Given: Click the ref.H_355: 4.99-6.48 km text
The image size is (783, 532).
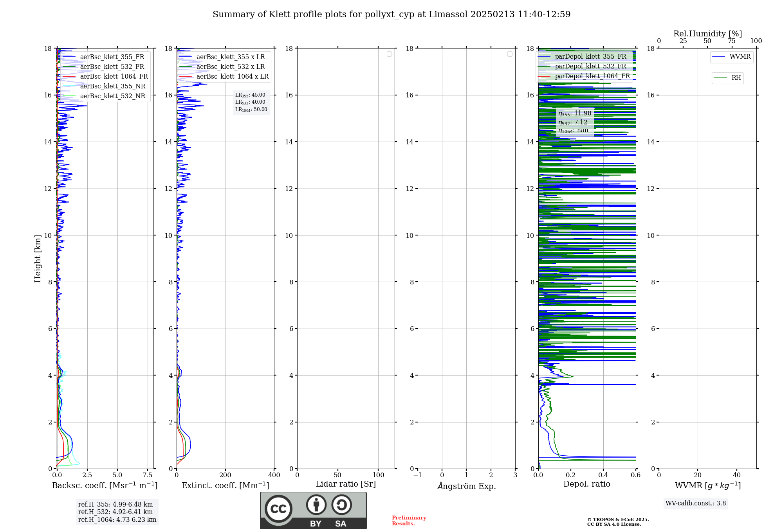Looking at the screenshot, I should tap(115, 505).
